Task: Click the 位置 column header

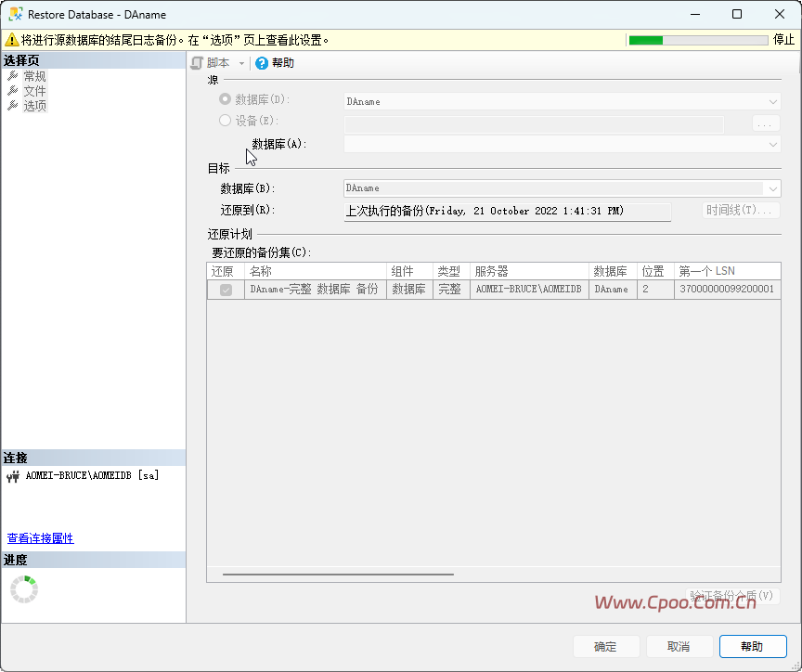Action: (655, 271)
